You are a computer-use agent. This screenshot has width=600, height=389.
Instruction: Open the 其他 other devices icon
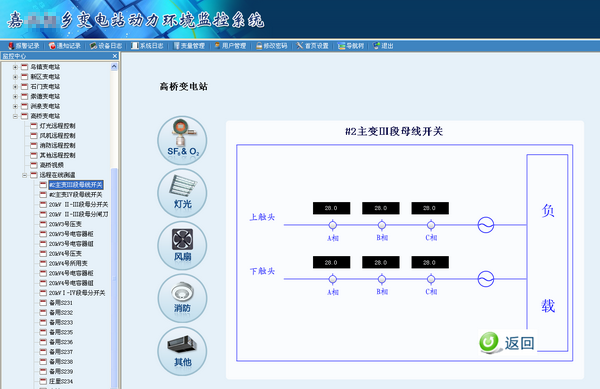click(182, 351)
